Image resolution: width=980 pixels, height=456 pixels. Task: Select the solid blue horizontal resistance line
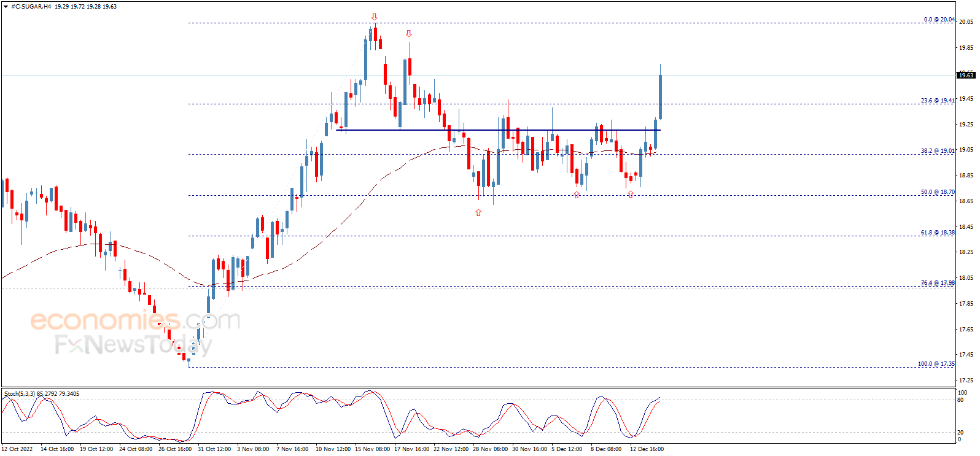(x=497, y=130)
